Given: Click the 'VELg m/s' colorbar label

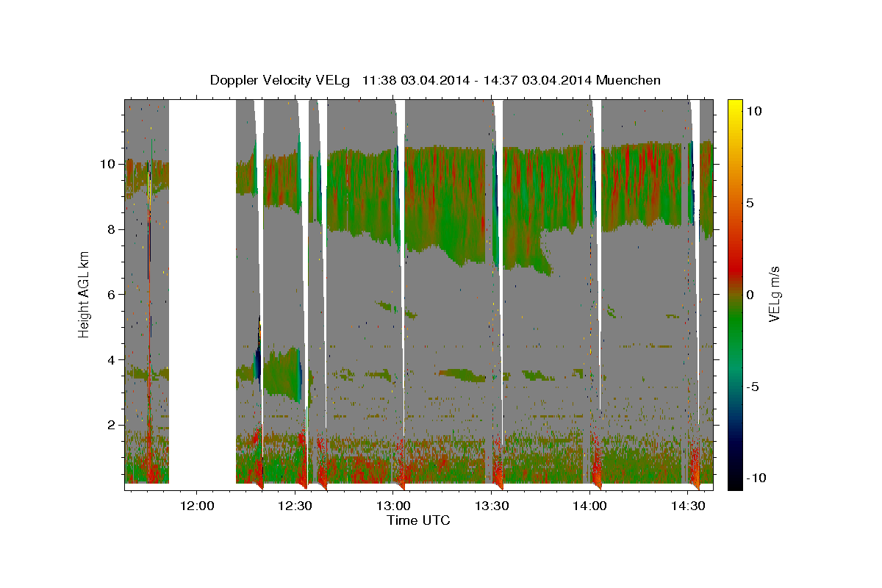Looking at the screenshot, I should 774,294.
